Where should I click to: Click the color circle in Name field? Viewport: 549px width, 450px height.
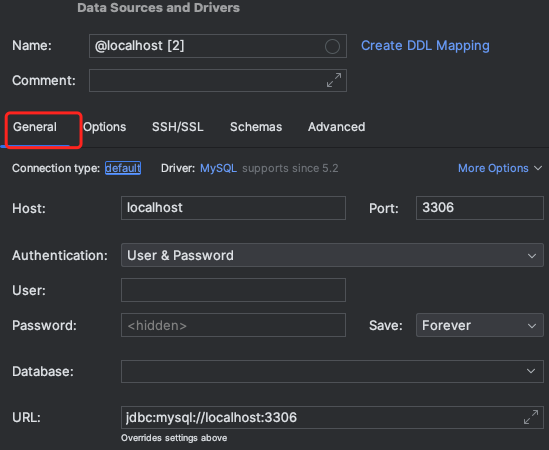pos(332,46)
